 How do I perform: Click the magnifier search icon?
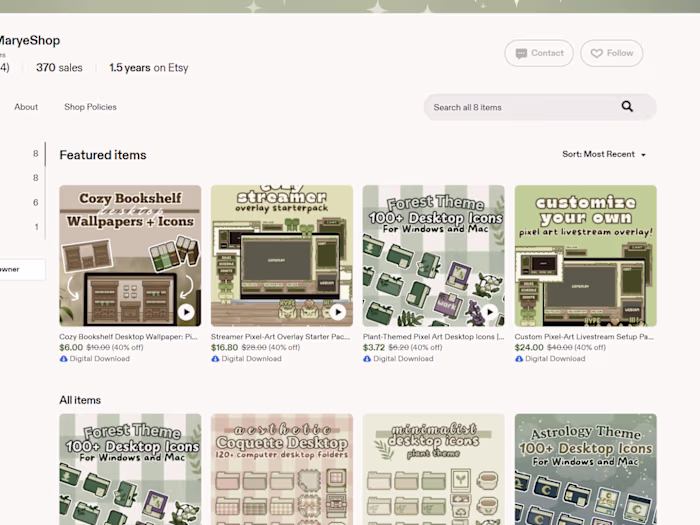point(627,107)
